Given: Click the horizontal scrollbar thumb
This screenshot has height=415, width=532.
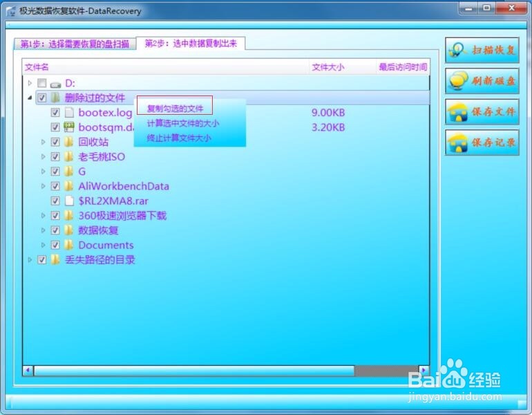Looking at the screenshot, I should tap(194, 371).
